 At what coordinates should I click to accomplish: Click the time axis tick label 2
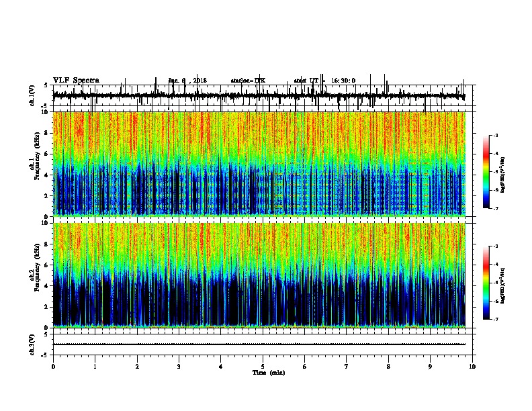[x=137, y=366]
